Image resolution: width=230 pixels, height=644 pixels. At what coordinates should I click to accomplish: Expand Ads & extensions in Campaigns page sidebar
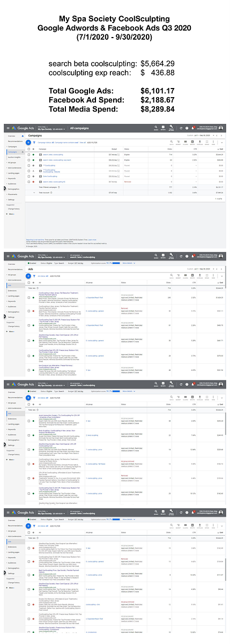tap(14, 167)
